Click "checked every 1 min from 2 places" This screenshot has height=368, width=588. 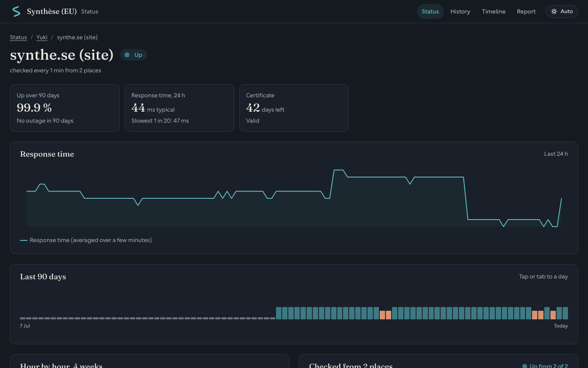(56, 70)
